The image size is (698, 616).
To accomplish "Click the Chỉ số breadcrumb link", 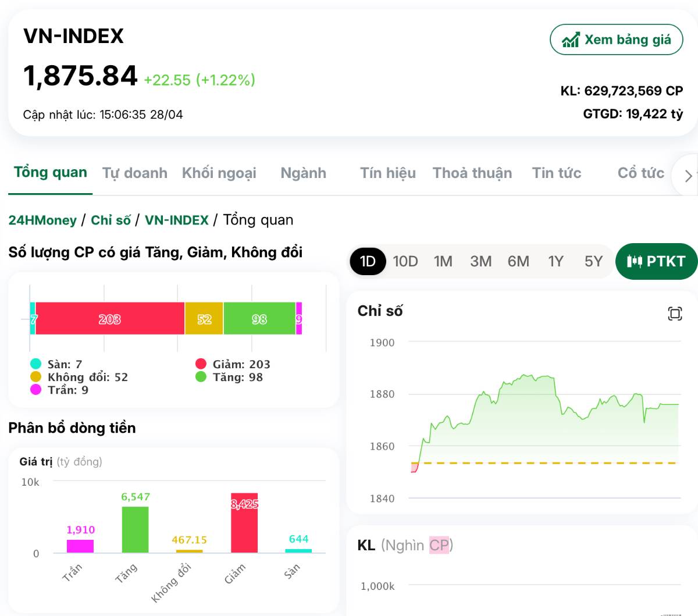I will (111, 220).
